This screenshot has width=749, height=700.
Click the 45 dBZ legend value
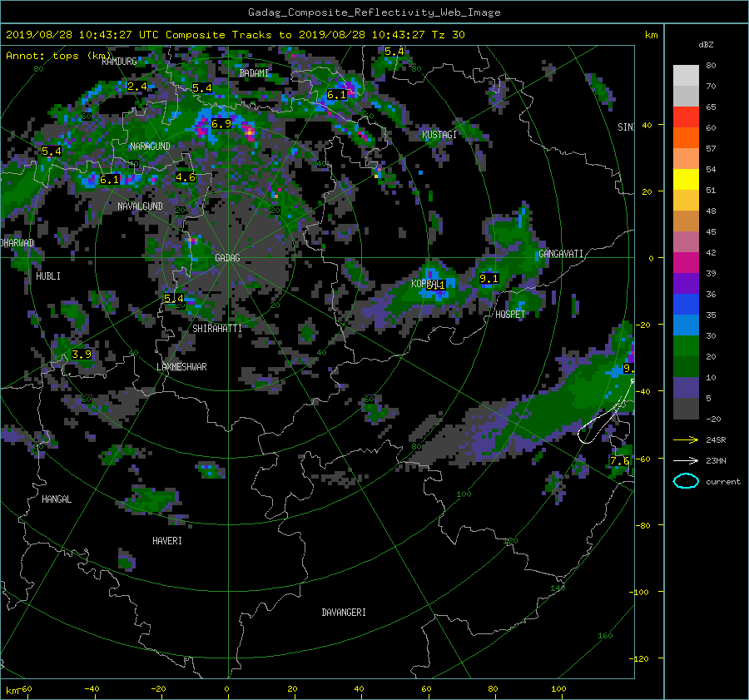point(711,231)
